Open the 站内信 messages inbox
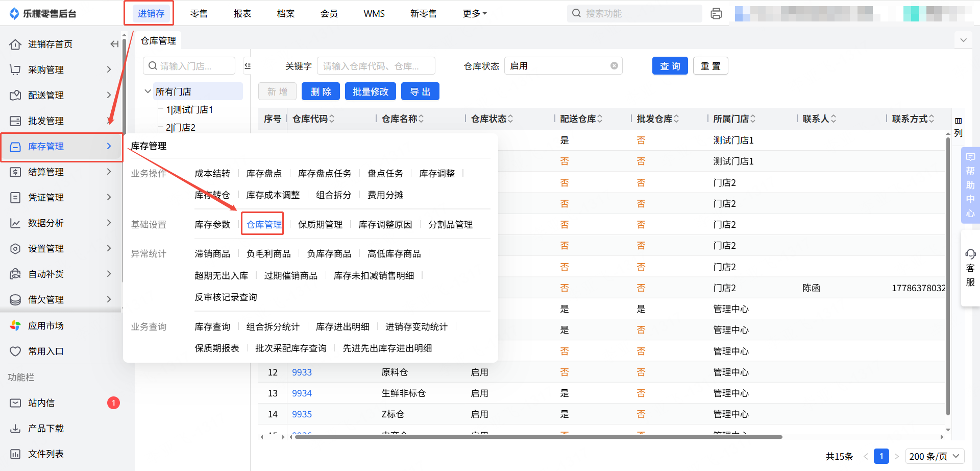The width and height of the screenshot is (980, 471). [x=41, y=403]
